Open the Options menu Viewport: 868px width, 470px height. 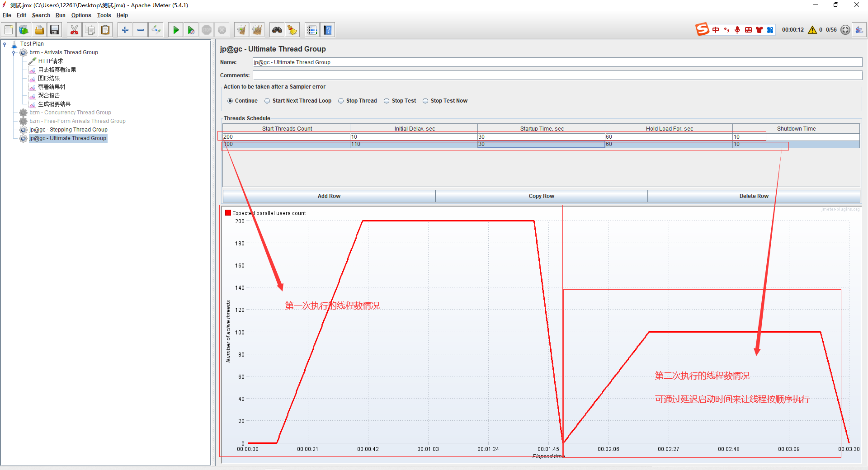[x=81, y=15]
